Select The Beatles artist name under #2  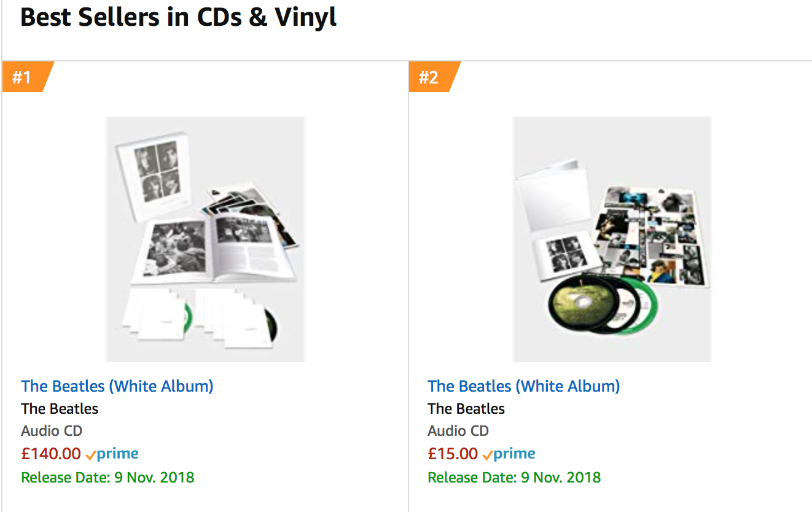(x=466, y=409)
